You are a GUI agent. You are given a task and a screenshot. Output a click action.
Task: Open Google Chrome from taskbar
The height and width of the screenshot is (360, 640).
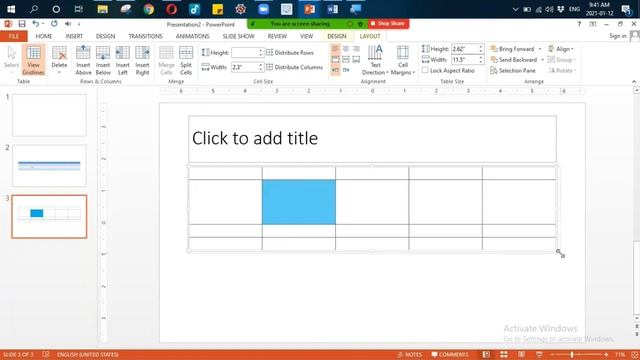(x=149, y=9)
